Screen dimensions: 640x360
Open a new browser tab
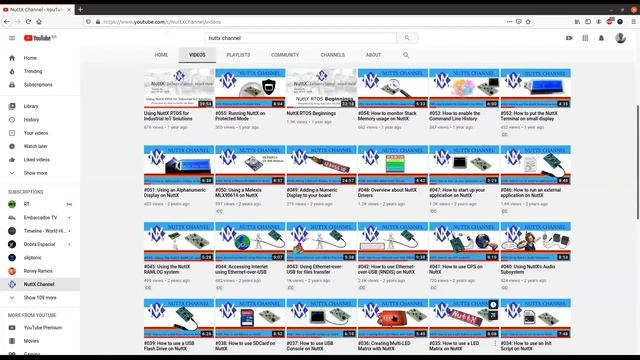[80, 9]
